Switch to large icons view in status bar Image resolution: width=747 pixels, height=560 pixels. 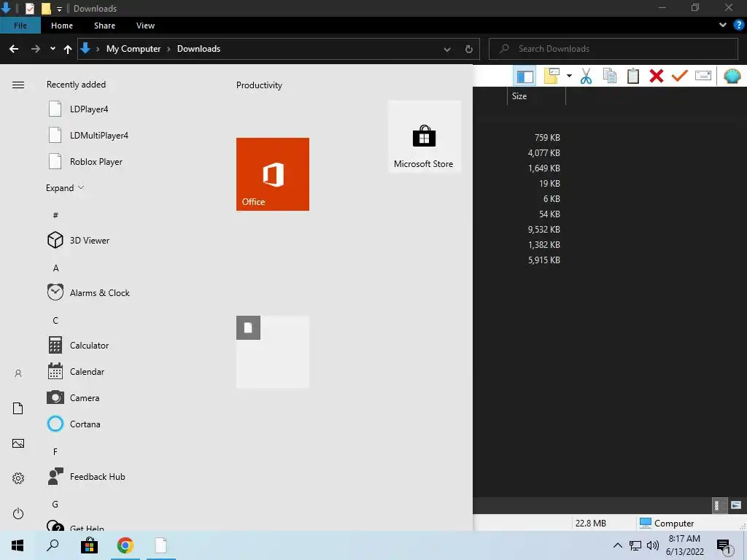(736, 505)
